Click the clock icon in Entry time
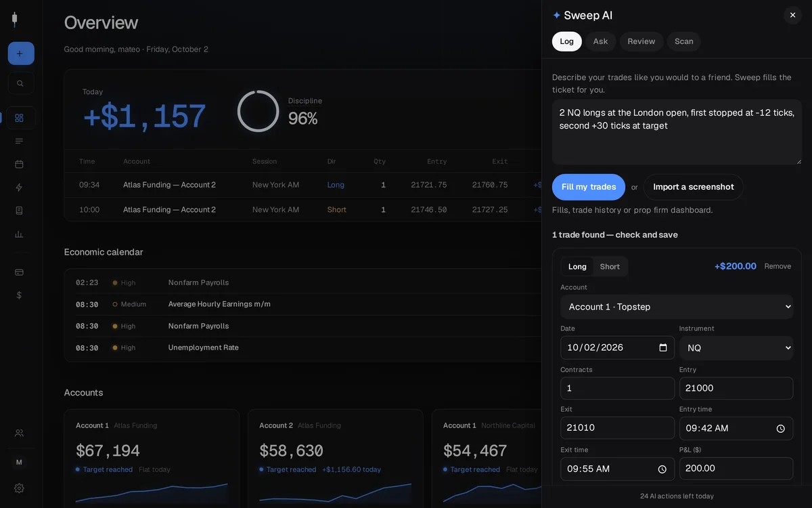812x508 pixels. point(781,429)
